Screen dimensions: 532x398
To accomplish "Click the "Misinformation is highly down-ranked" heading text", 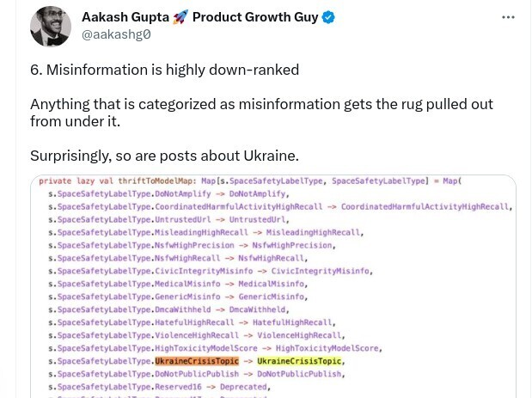I will point(164,70).
